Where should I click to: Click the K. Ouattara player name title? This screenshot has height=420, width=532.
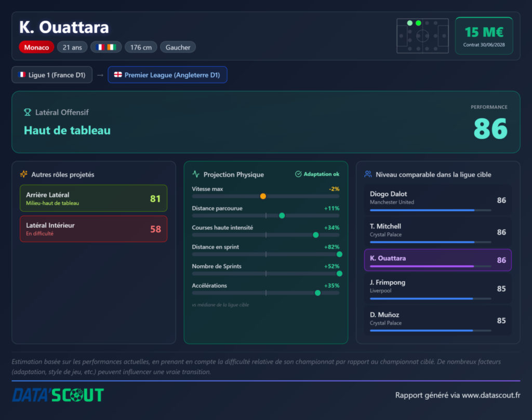64,27
